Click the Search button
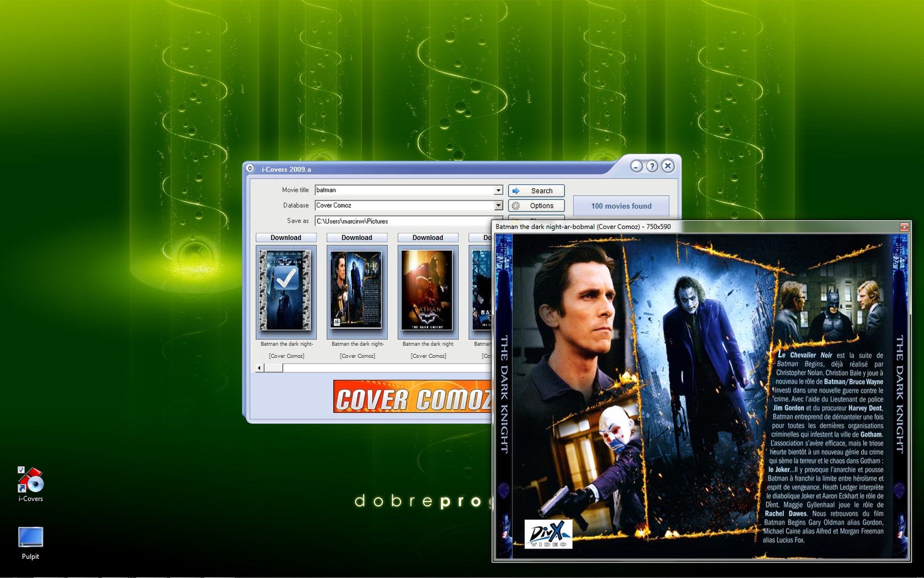 click(x=536, y=190)
